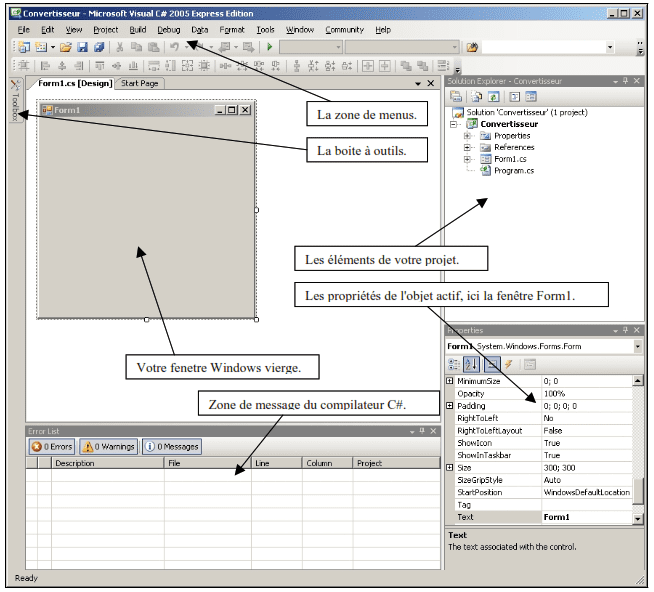Toggle the 0 Messages filter

point(172,447)
